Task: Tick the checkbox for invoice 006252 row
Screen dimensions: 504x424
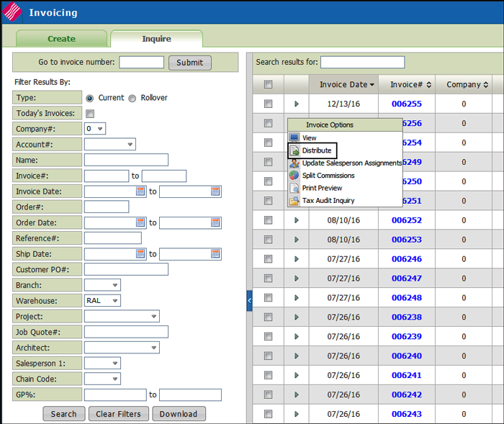Action: [269, 220]
